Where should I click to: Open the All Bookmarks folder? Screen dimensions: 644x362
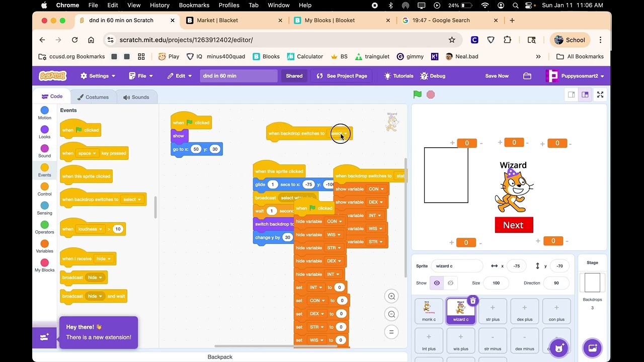(580, 56)
